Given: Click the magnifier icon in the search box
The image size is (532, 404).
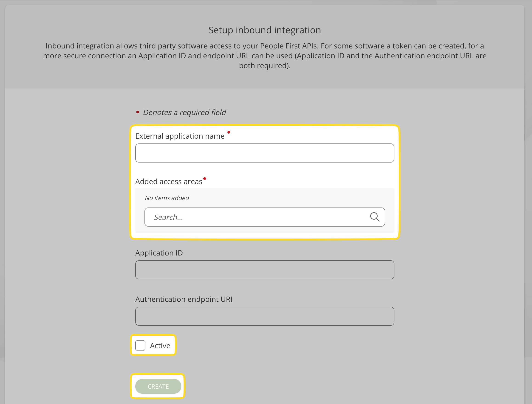Looking at the screenshot, I should 375,217.
